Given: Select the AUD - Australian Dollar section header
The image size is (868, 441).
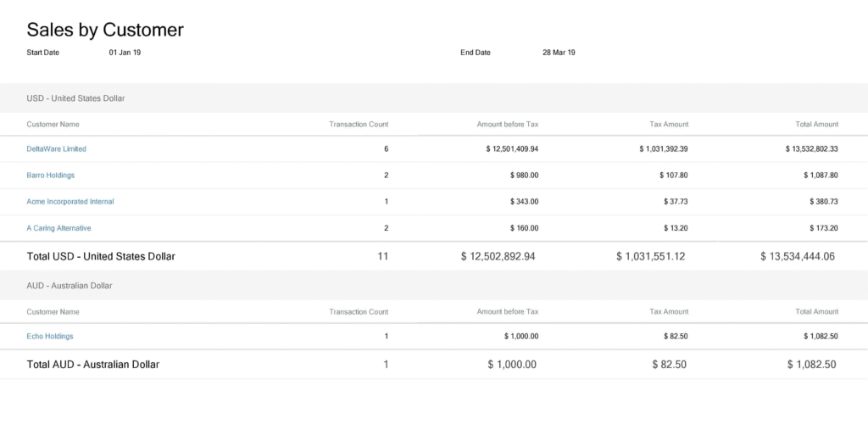Looking at the screenshot, I should pos(434,285).
